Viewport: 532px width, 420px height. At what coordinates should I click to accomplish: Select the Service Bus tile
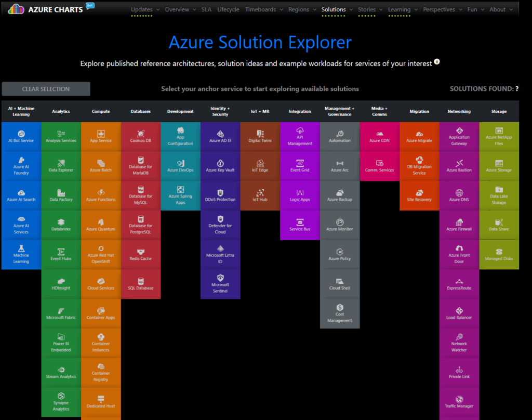coord(300,225)
